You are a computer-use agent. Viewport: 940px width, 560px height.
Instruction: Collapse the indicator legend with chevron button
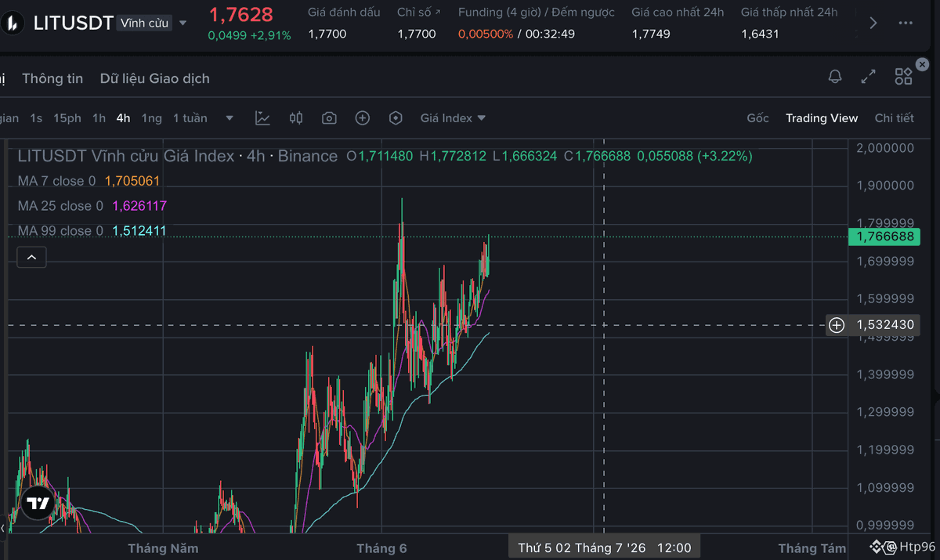pos(31,257)
